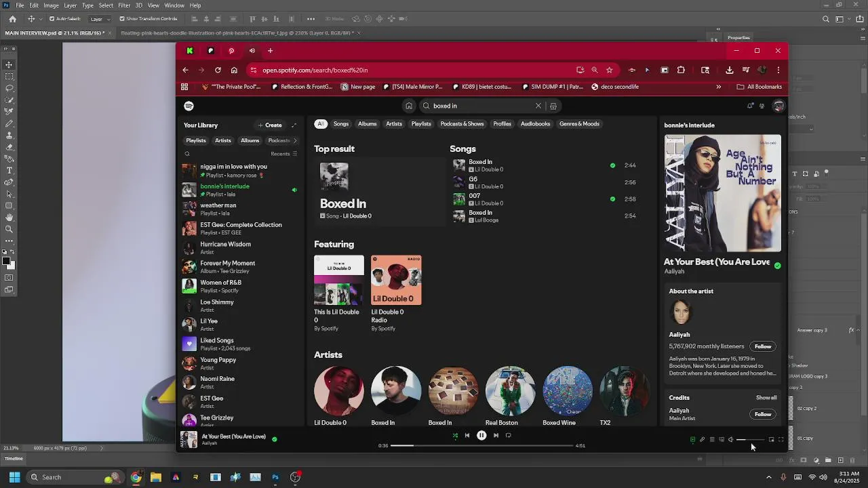This screenshot has height=488, width=868.
Task: Enter Spotify full screen mode
Action: coord(781,439)
